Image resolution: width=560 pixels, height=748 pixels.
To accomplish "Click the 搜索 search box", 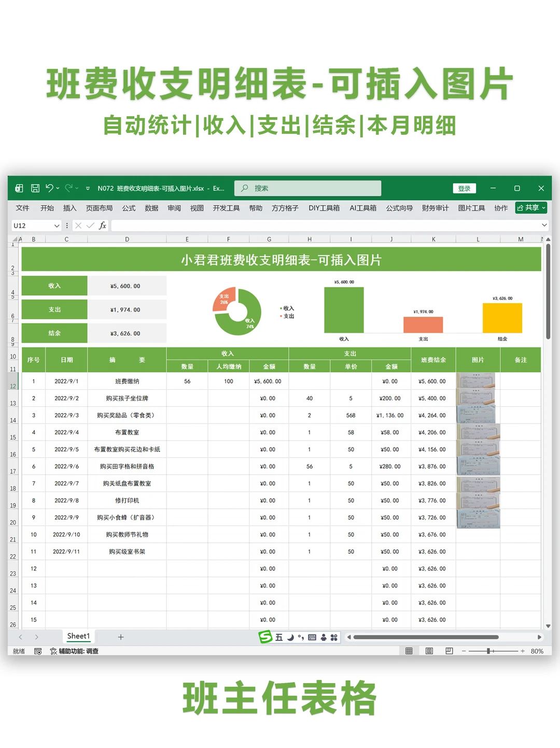I will click(x=307, y=188).
